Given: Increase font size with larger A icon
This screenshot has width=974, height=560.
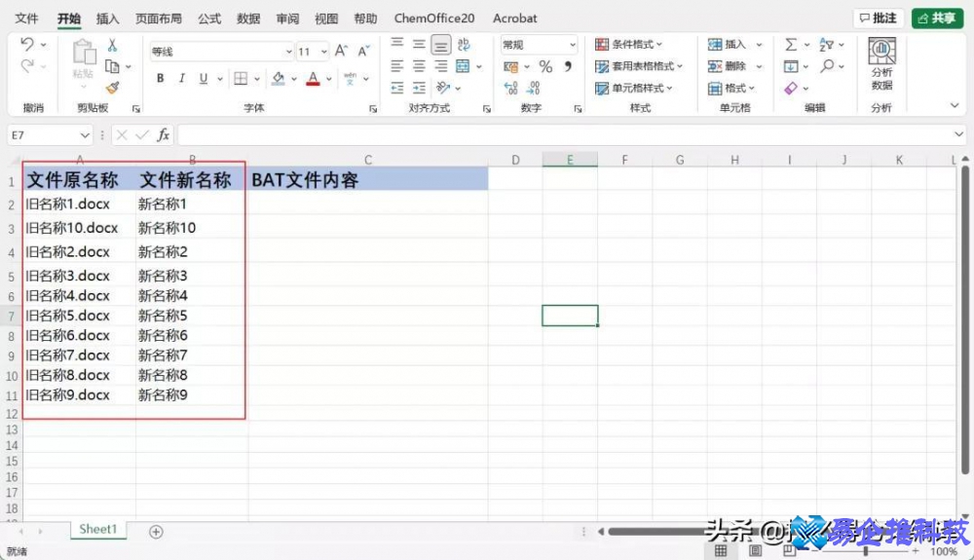Looking at the screenshot, I should (x=341, y=51).
